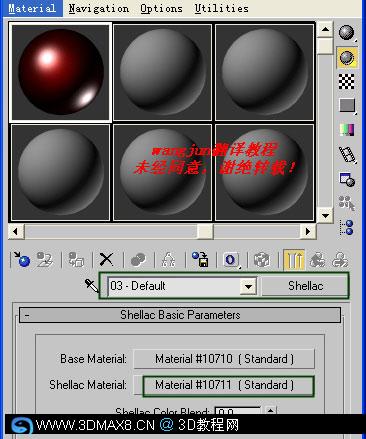This screenshot has width=366, height=439.
Task: Increase Shellac Color Blend spinner
Action: coord(270,410)
